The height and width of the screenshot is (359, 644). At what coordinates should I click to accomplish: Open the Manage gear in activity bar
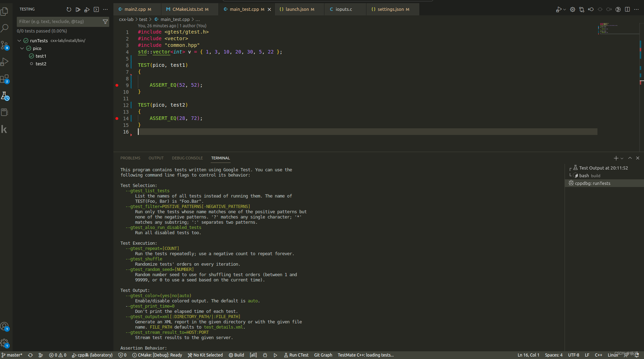[5, 343]
